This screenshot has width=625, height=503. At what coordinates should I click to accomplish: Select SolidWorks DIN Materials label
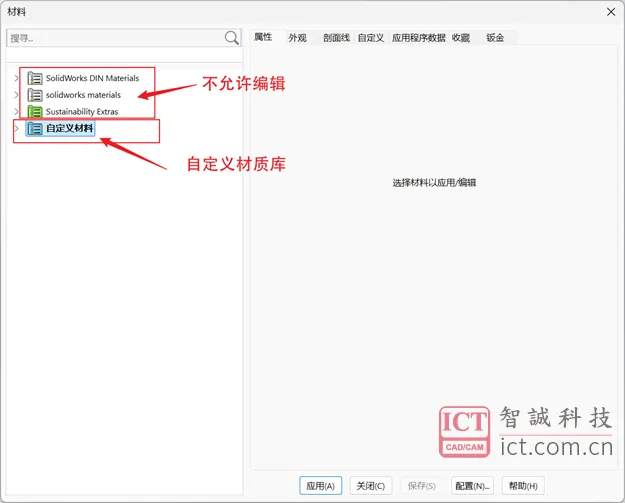[92, 78]
